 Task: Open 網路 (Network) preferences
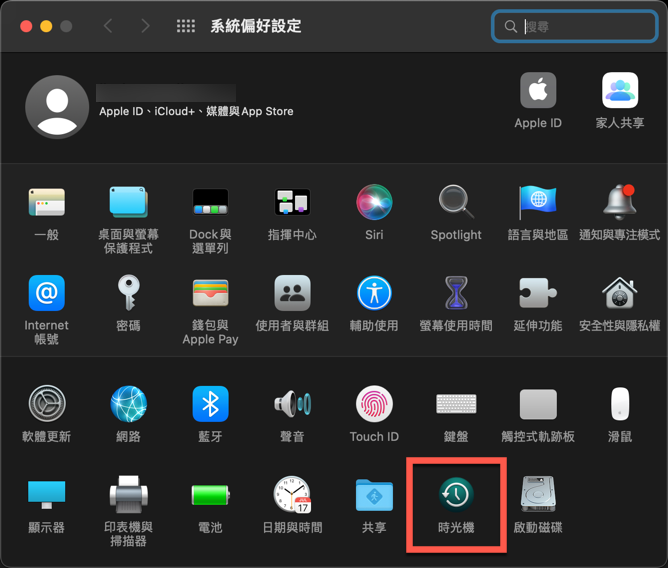click(128, 404)
